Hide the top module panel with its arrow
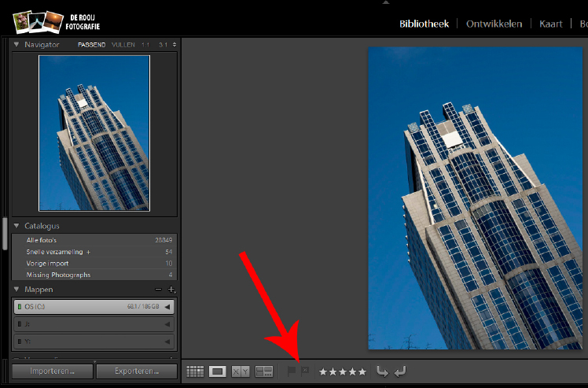Viewport: 588px width, 388px height. (386, 2)
